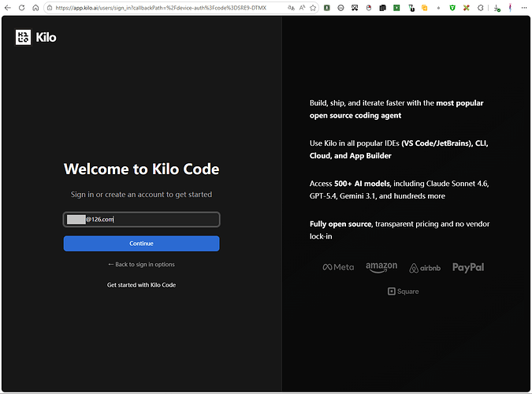Add page to favorites star icon
The image size is (532, 394).
[313, 7]
